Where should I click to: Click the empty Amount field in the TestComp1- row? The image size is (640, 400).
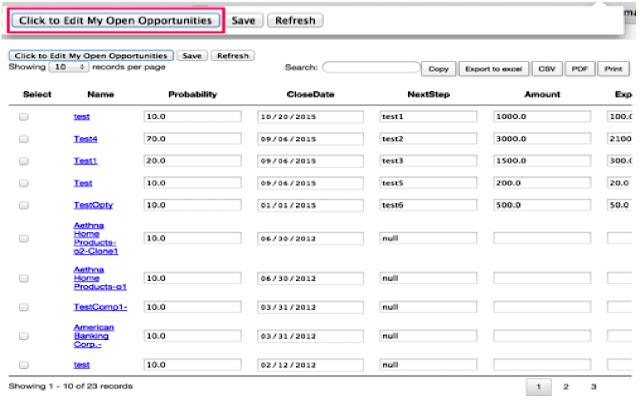(x=542, y=307)
